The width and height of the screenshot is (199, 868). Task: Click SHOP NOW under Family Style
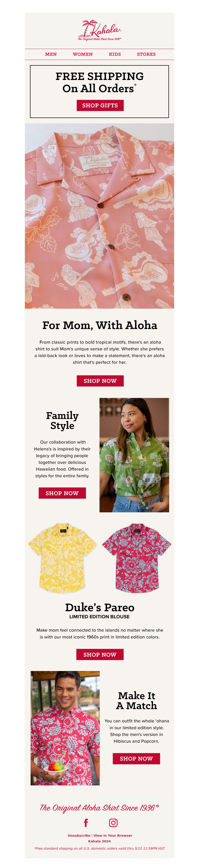click(x=62, y=493)
